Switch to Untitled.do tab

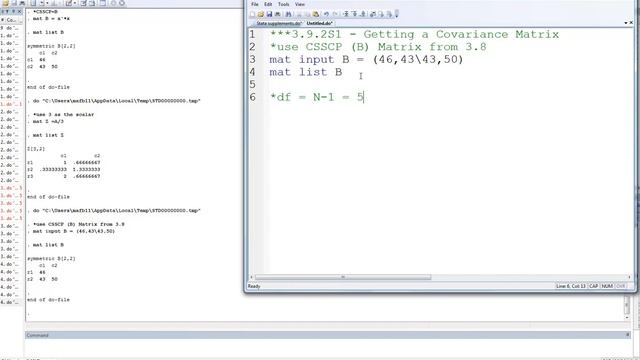tap(320, 23)
